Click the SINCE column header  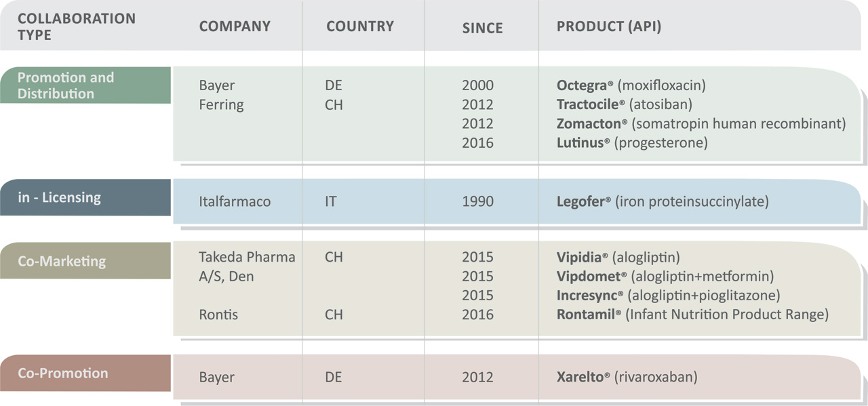coord(483,28)
